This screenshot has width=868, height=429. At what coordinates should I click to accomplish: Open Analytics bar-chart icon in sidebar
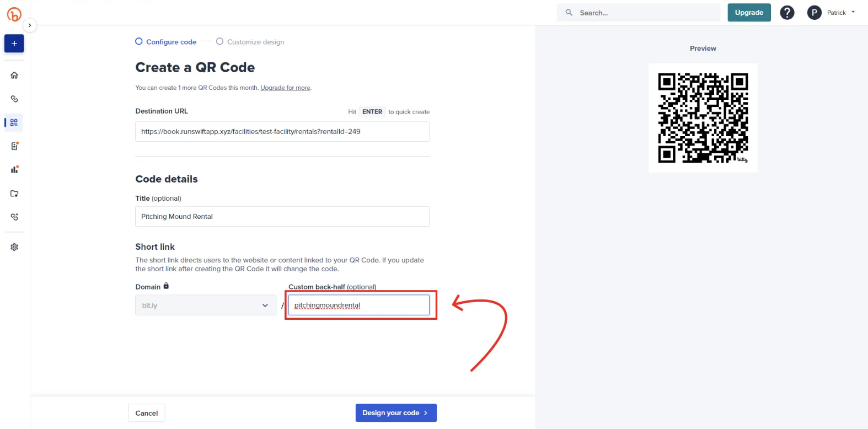coord(14,170)
